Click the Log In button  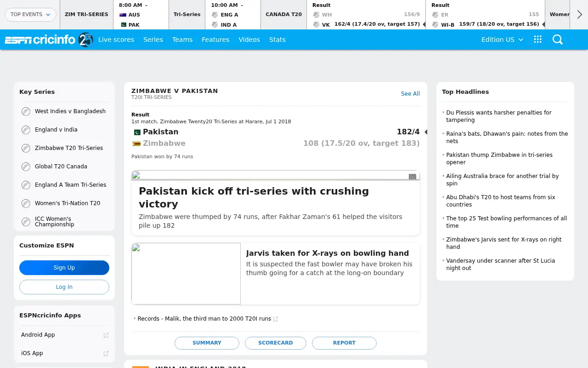tap(64, 287)
